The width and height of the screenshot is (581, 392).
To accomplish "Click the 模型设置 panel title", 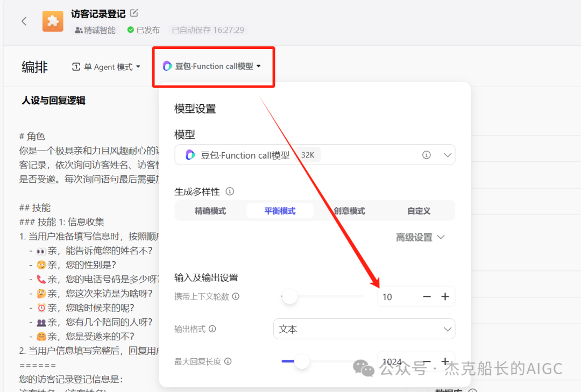I will click(x=195, y=109).
